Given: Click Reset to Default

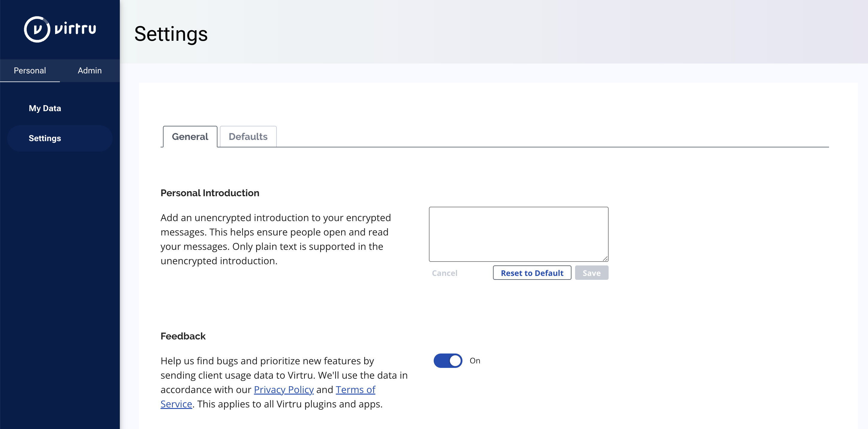Looking at the screenshot, I should pos(532,273).
